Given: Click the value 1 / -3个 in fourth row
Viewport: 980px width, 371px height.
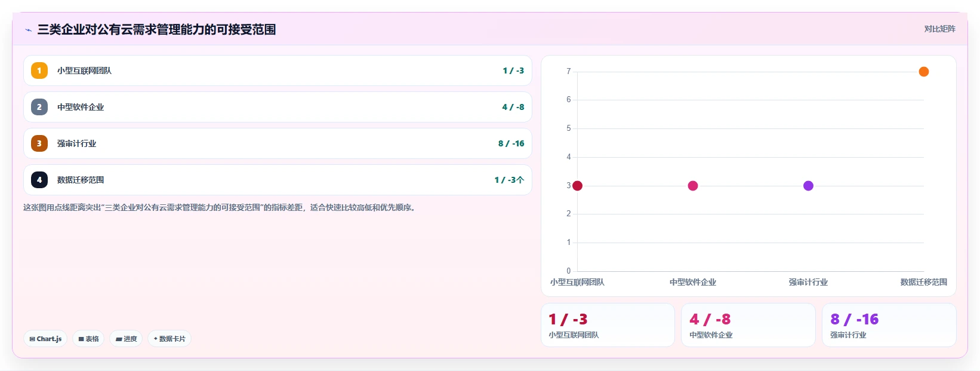Looking at the screenshot, I should [509, 180].
